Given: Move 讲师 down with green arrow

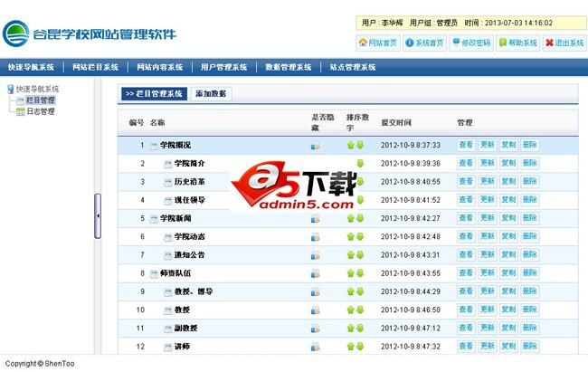Looking at the screenshot, I should point(360,346).
